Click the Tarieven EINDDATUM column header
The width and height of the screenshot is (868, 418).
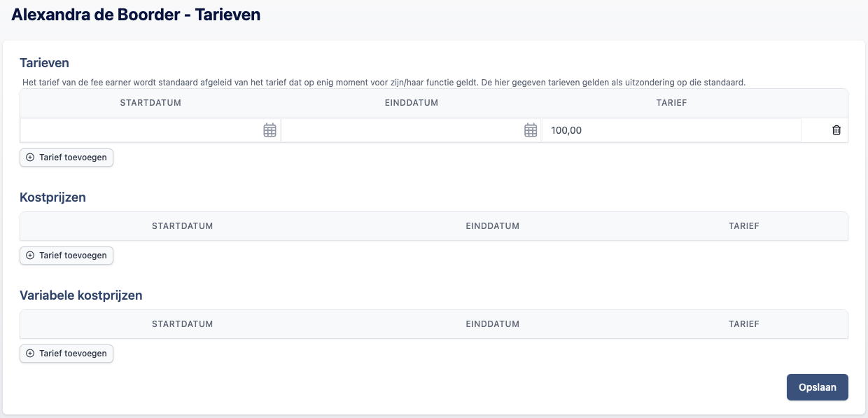point(412,103)
